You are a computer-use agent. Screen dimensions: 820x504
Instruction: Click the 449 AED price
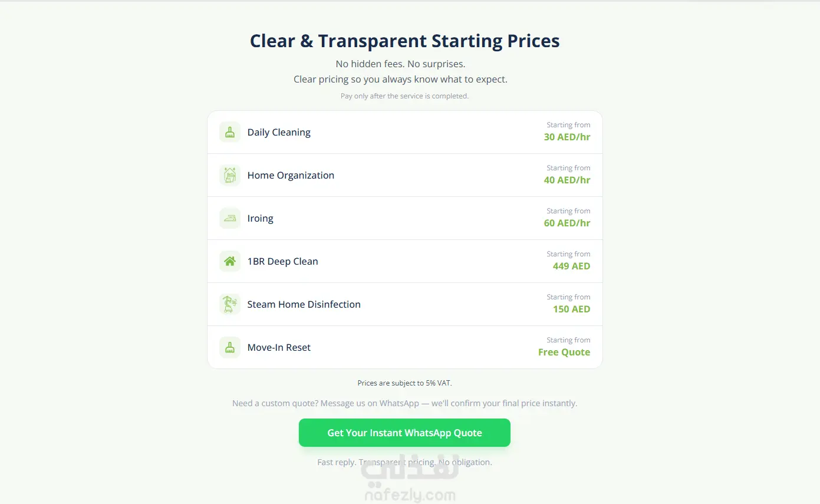[571, 266]
